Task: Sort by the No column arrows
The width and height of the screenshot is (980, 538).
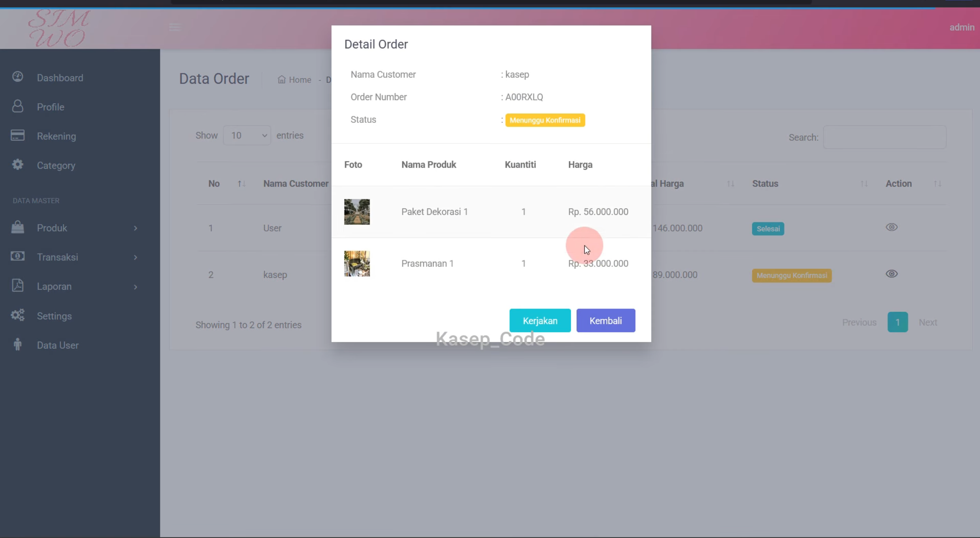Action: pos(242,184)
